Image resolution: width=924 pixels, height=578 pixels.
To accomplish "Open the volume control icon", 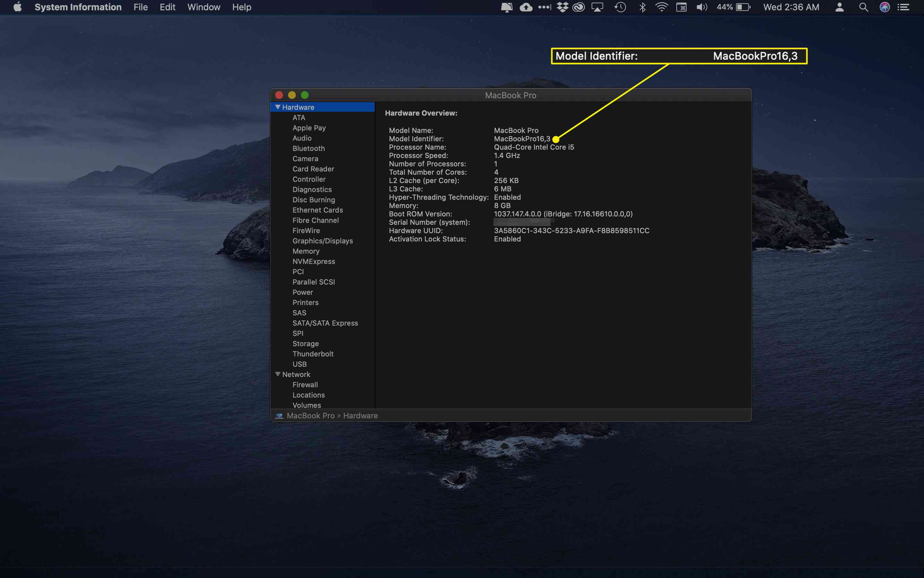I will point(702,7).
